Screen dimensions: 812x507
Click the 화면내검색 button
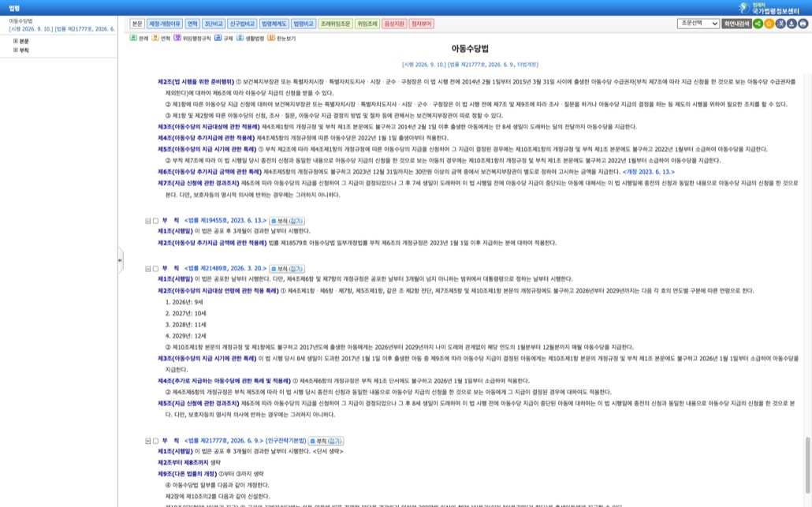click(x=736, y=24)
